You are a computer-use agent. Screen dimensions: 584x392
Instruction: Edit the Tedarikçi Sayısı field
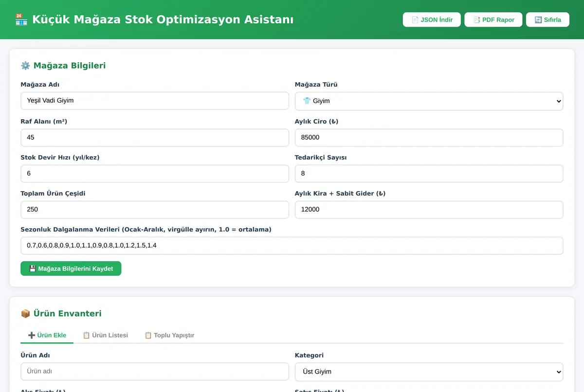coord(429,174)
